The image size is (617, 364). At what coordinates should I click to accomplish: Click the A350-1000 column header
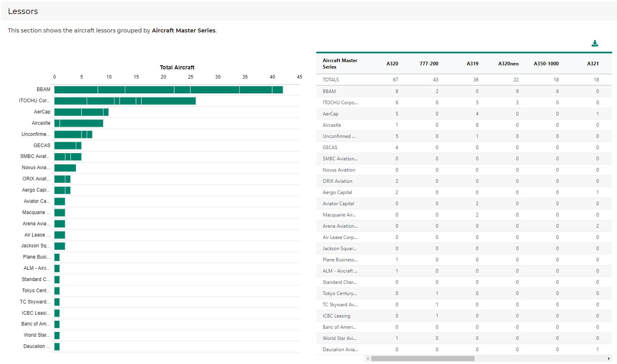pyautogui.click(x=546, y=63)
